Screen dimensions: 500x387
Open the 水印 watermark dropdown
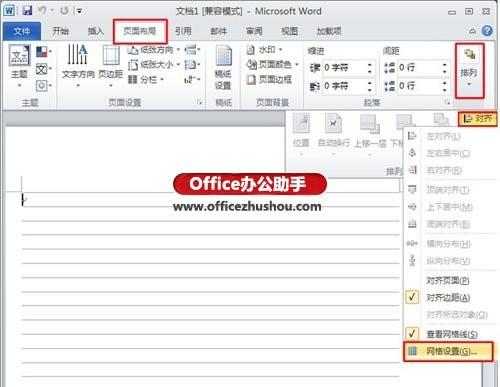tap(264, 50)
